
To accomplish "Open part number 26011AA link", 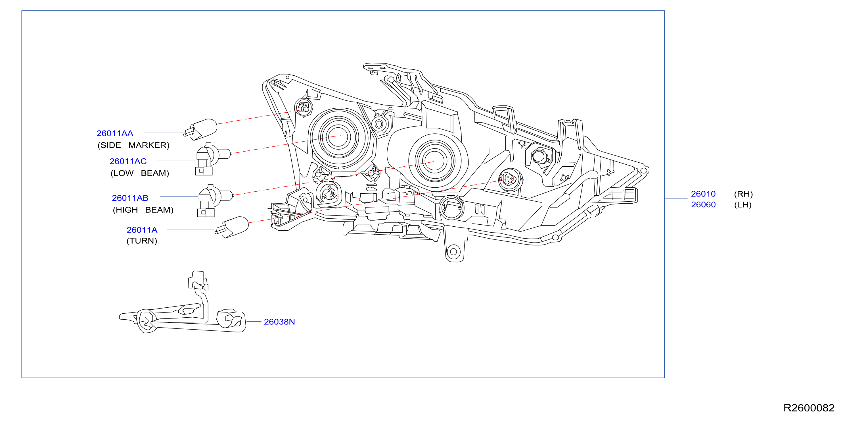I will [x=115, y=133].
